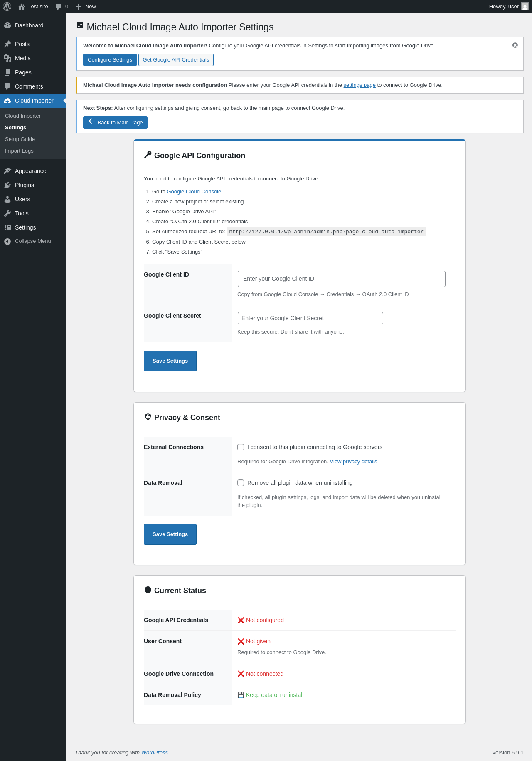This screenshot has width=532, height=761.
Task: Click the WordPress logo icon
Action: pyautogui.click(x=7, y=7)
